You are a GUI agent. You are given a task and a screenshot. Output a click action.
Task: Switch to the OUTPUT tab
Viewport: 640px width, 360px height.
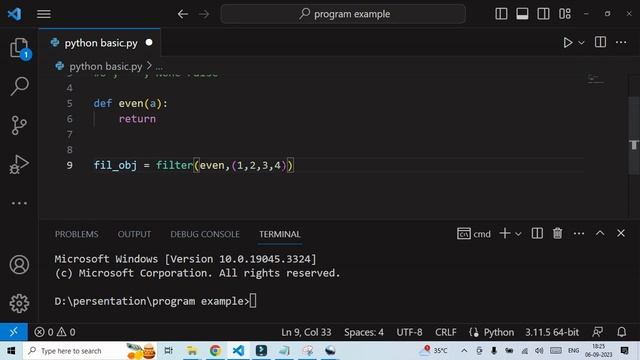[x=134, y=234]
